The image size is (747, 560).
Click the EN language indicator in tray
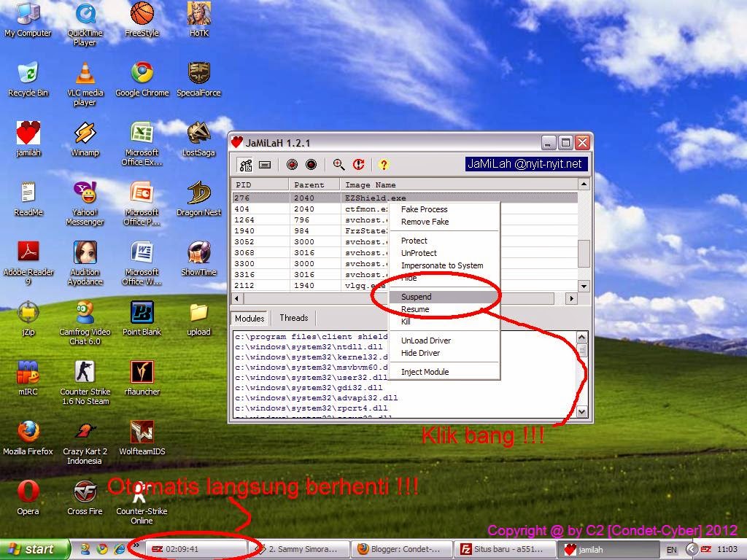(671, 550)
